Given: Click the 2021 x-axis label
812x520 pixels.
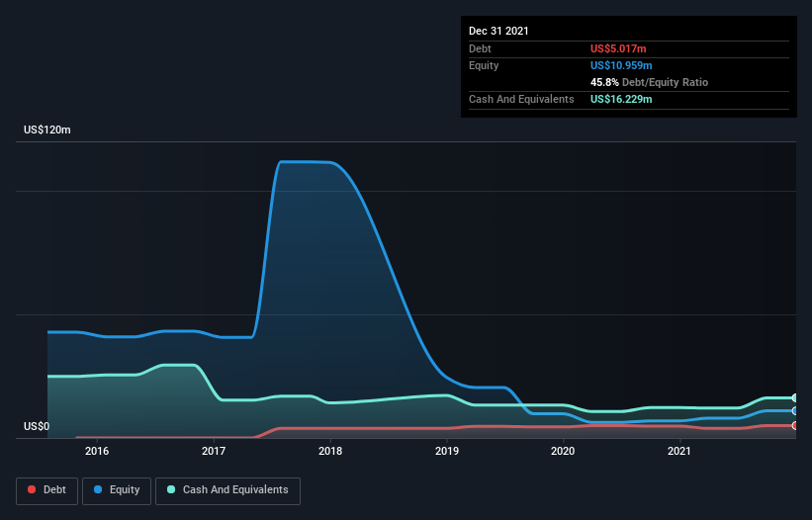Looking at the screenshot, I should (679, 451).
